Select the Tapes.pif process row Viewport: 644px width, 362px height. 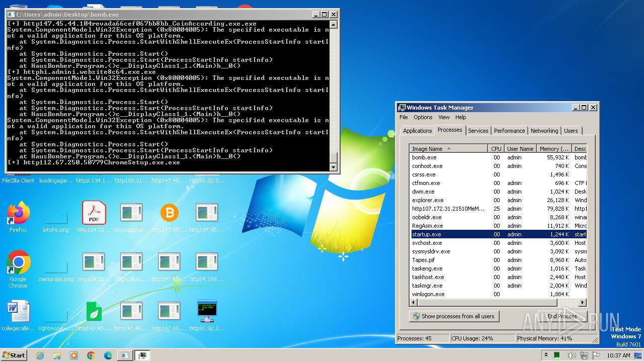pyautogui.click(x=498, y=260)
